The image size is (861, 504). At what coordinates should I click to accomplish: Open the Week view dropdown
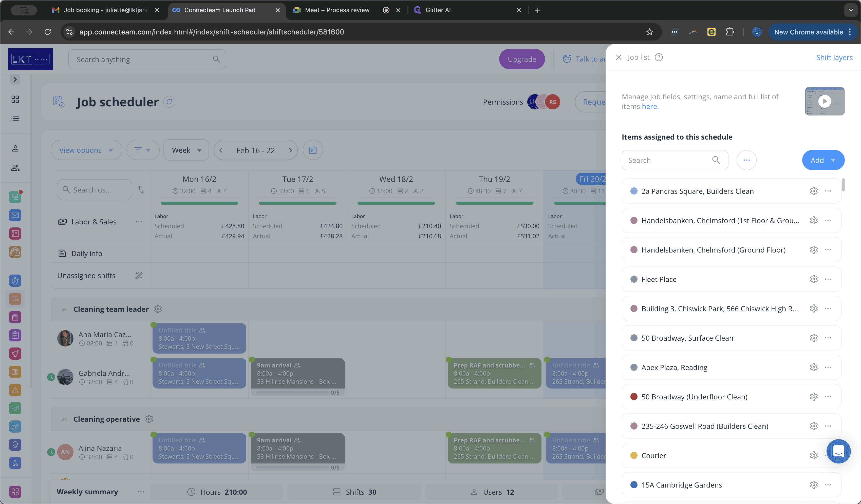(186, 150)
